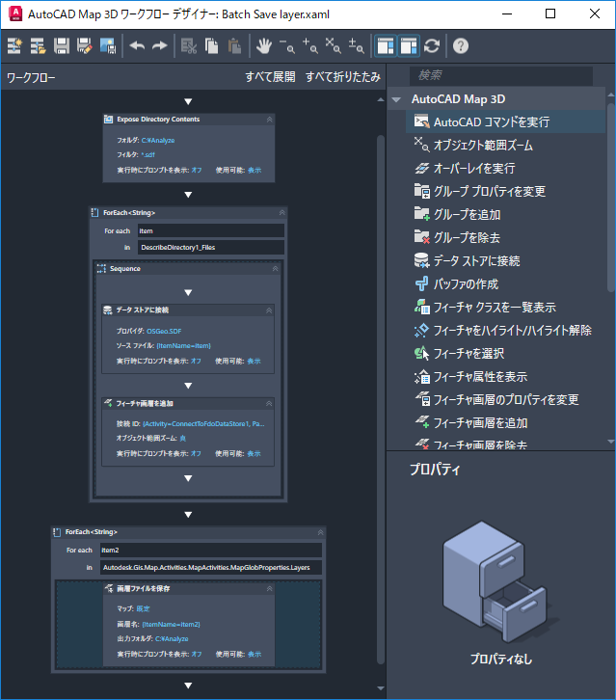Toggle 表示 availability in フィーチャ画層を追加

(x=254, y=453)
